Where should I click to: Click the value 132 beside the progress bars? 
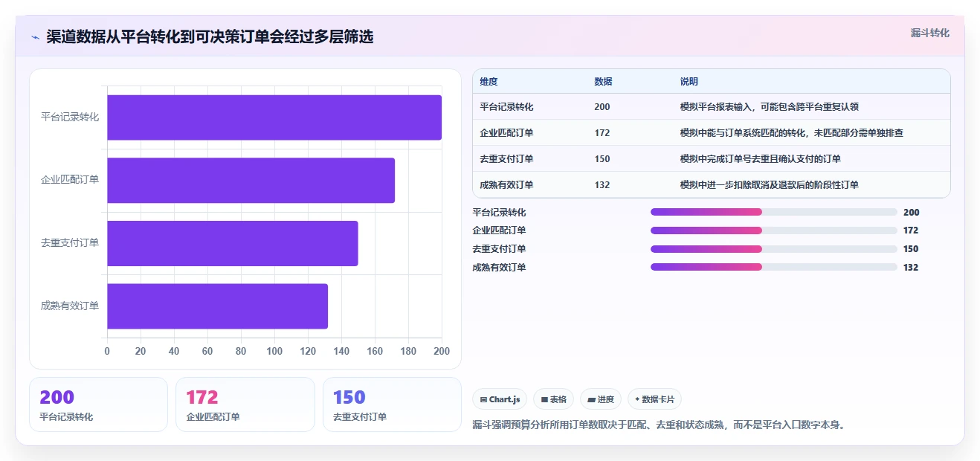pos(911,268)
